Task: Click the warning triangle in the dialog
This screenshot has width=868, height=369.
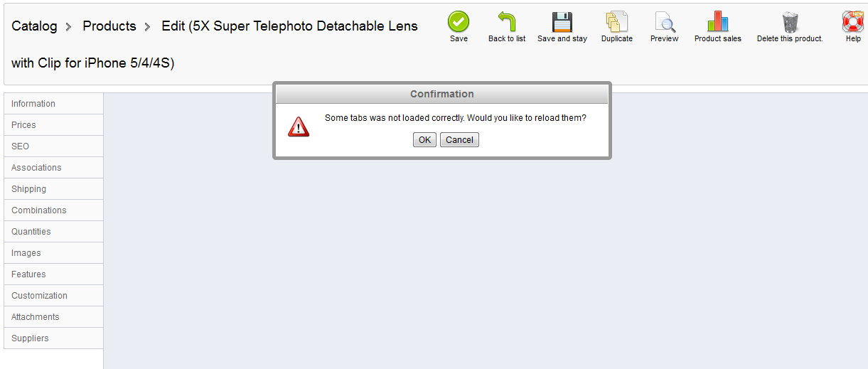Action: [x=299, y=127]
